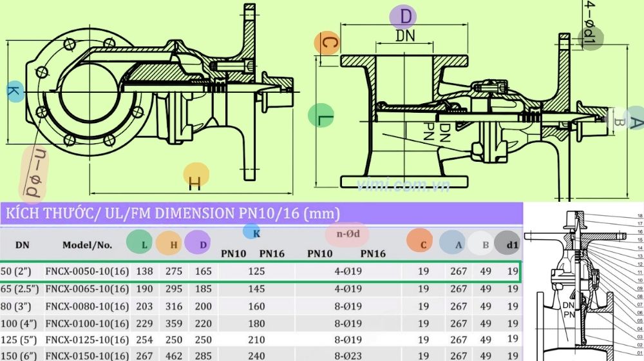This screenshot has height=361, width=644.
Task: Click the '50 (2")' DN cell
Action: click(x=15, y=271)
